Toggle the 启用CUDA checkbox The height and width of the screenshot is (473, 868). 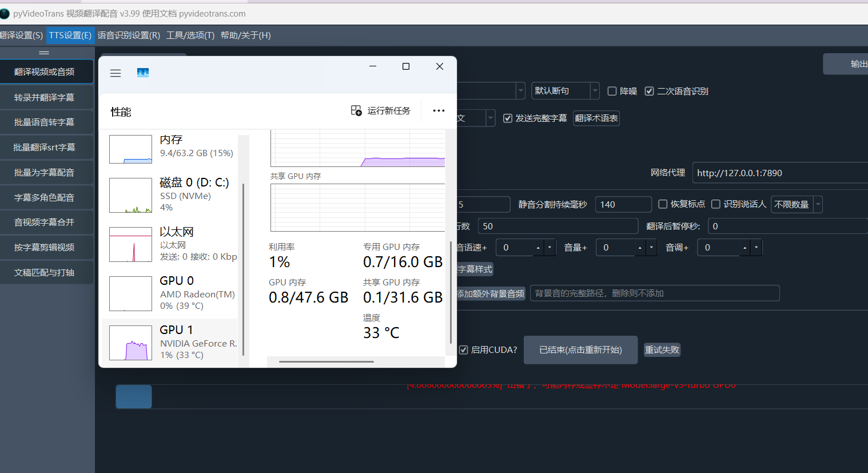pyautogui.click(x=464, y=349)
